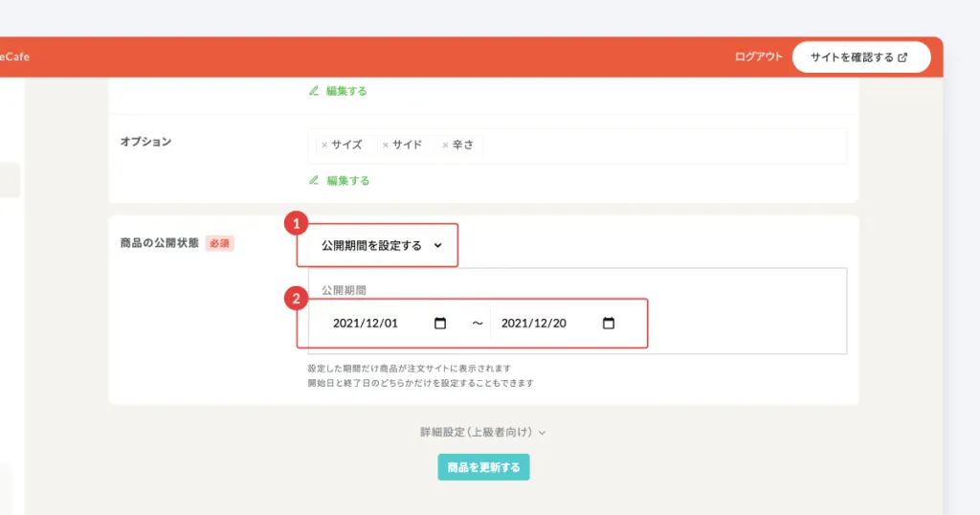Viewport: 980px width, 515px height.
Task: Remove the サイズ option tag
Action: pyautogui.click(x=324, y=146)
